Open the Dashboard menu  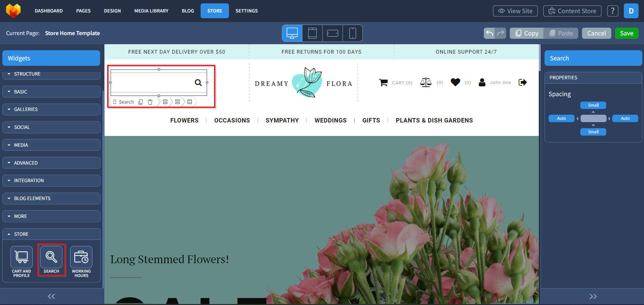point(49,11)
